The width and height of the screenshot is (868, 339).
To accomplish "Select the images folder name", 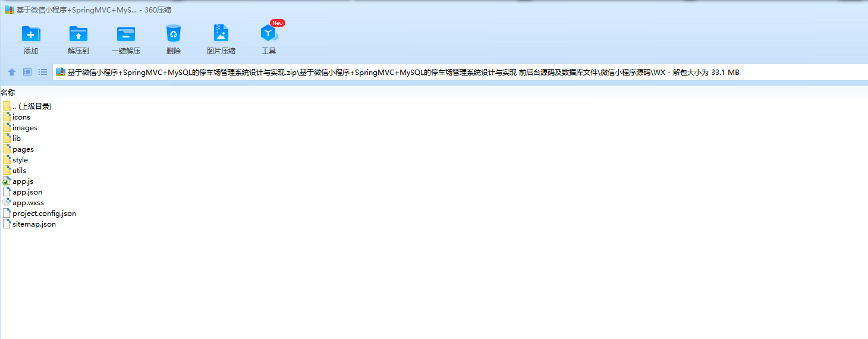I will [25, 128].
